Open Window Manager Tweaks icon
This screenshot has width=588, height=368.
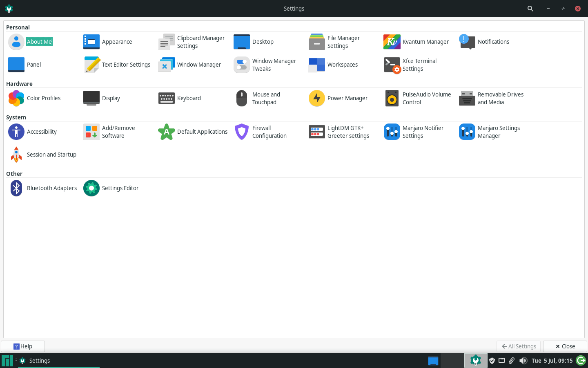tap(242, 65)
